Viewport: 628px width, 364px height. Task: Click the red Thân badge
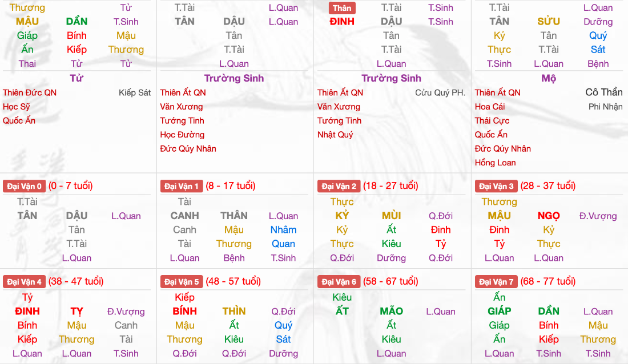point(342,8)
